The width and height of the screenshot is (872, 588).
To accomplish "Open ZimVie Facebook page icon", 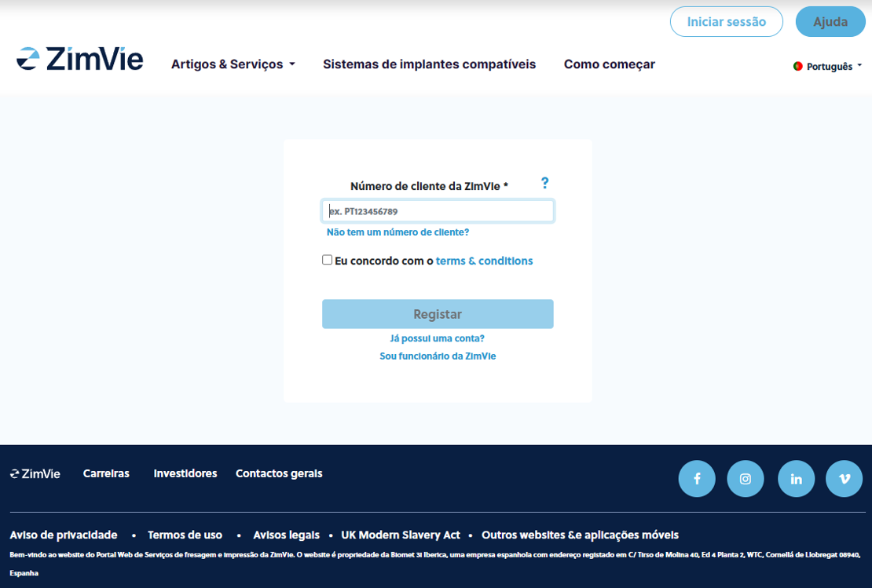I will pyautogui.click(x=696, y=479).
